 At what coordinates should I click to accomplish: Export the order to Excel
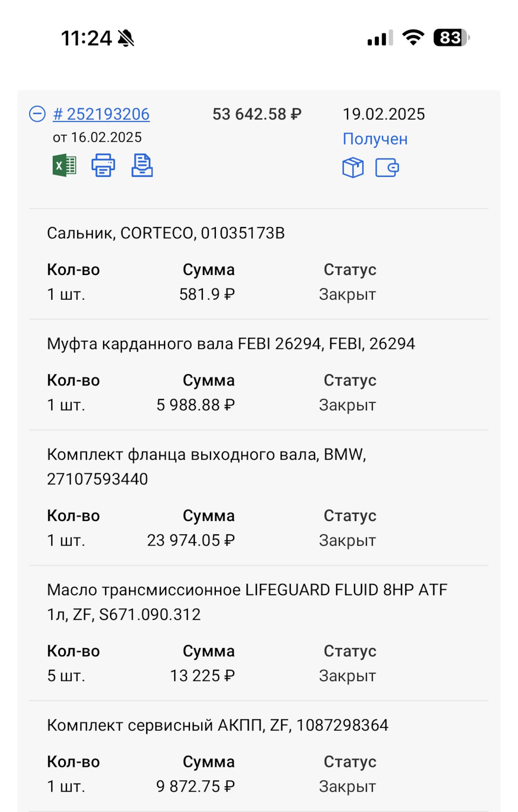click(x=63, y=166)
